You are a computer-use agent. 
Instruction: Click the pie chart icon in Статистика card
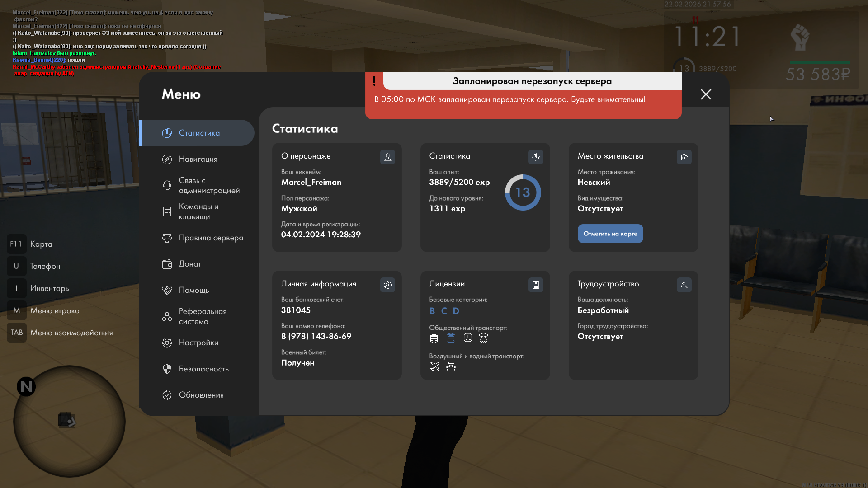[536, 157]
